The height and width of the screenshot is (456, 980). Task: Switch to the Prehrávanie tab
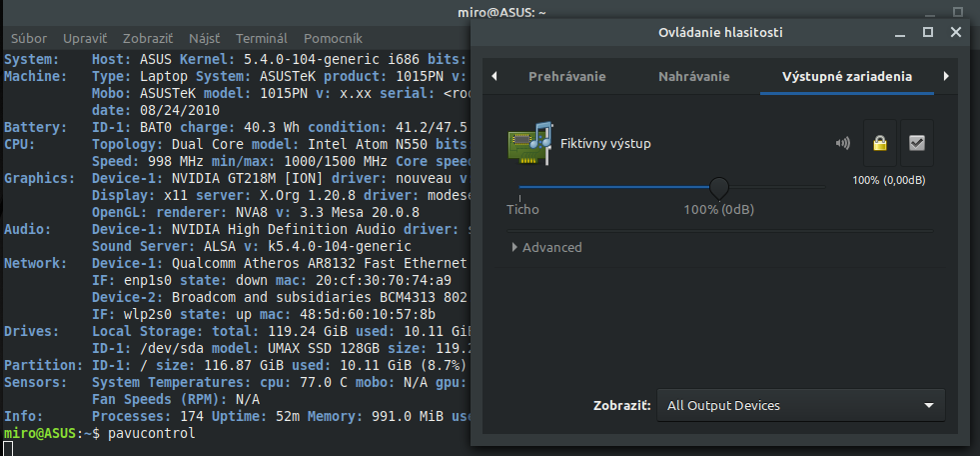566,76
